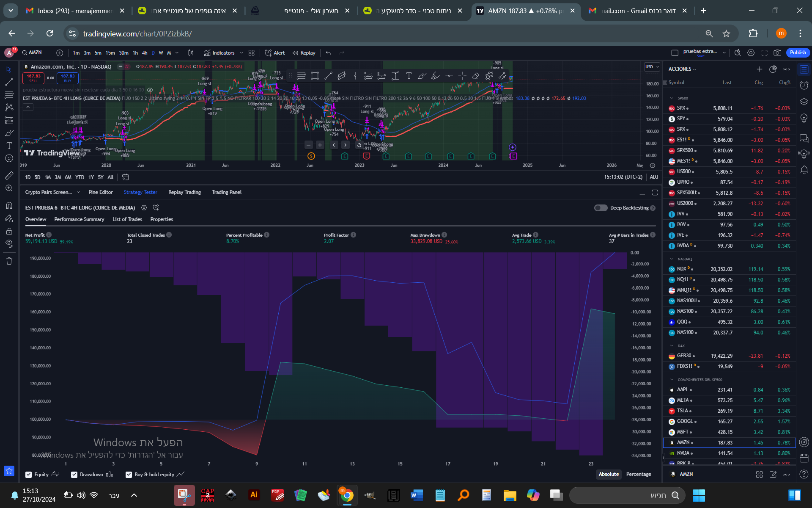Uncheck the Drawdown checkbox
Viewport: 812px width, 508px height.
[74, 475]
